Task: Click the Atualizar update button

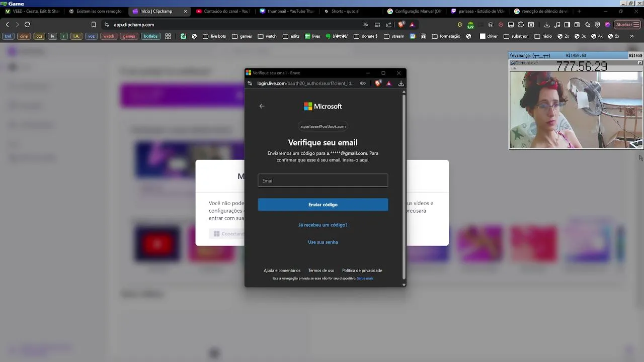Action: click(628, 25)
